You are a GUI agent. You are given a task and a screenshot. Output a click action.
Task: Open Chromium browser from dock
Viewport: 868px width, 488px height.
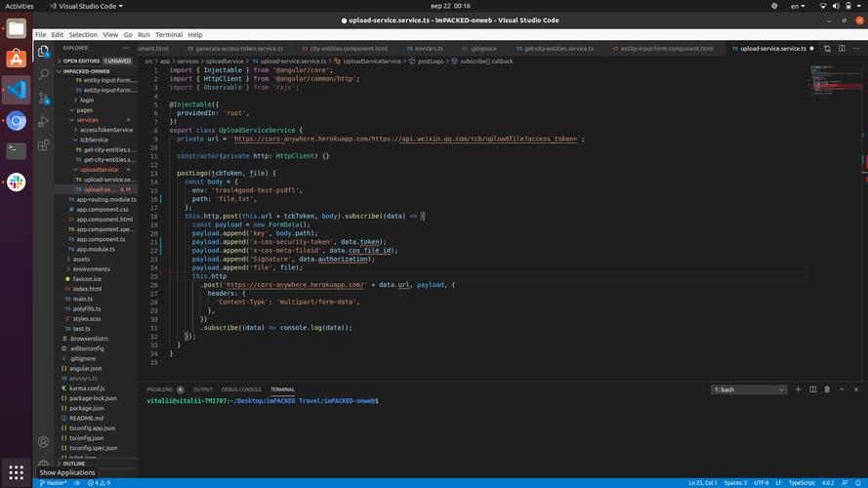[16, 121]
